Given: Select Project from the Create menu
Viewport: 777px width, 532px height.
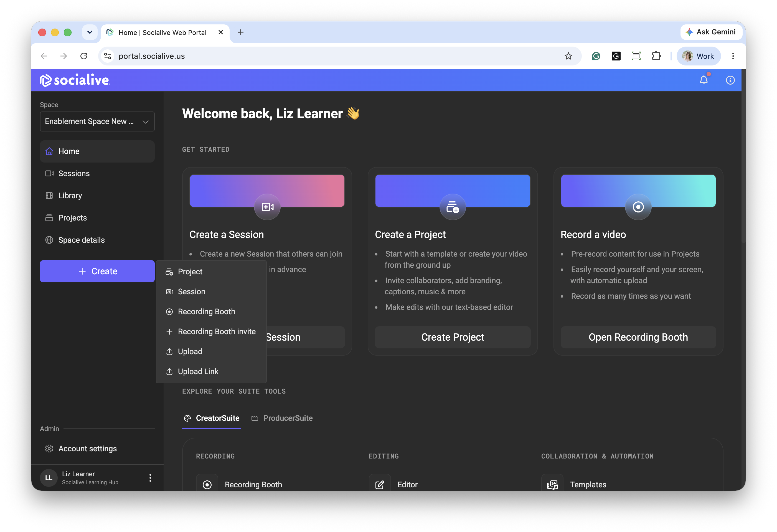Looking at the screenshot, I should [211, 272].
